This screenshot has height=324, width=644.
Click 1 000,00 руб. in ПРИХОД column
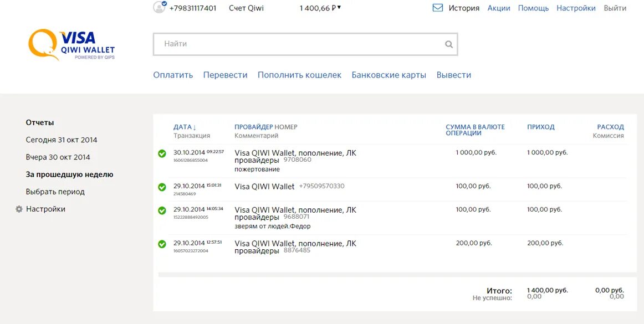(548, 152)
